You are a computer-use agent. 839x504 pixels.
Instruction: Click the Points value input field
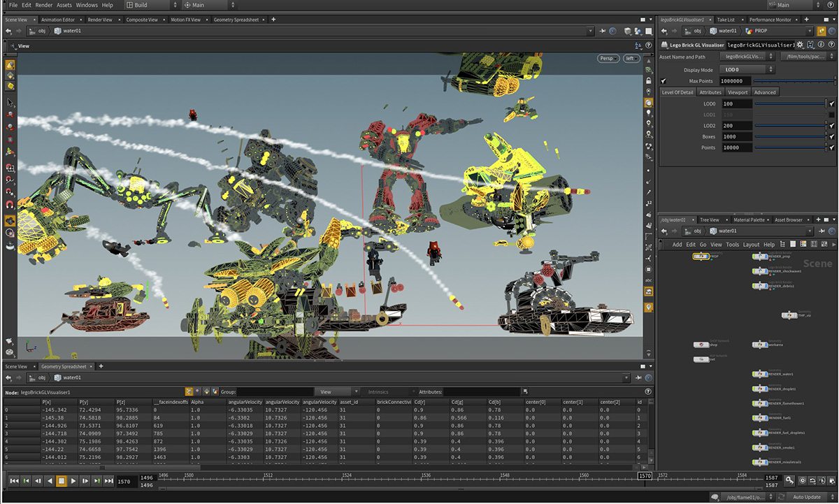click(736, 148)
